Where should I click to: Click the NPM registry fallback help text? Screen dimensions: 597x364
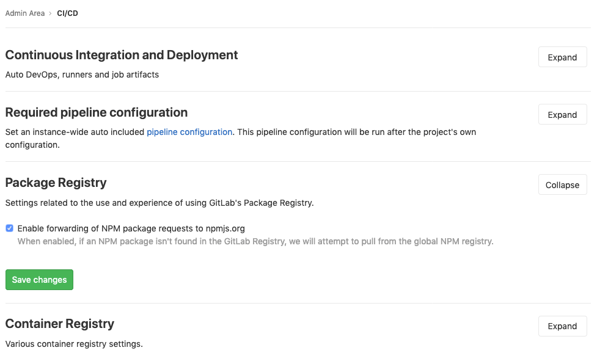coord(257,241)
